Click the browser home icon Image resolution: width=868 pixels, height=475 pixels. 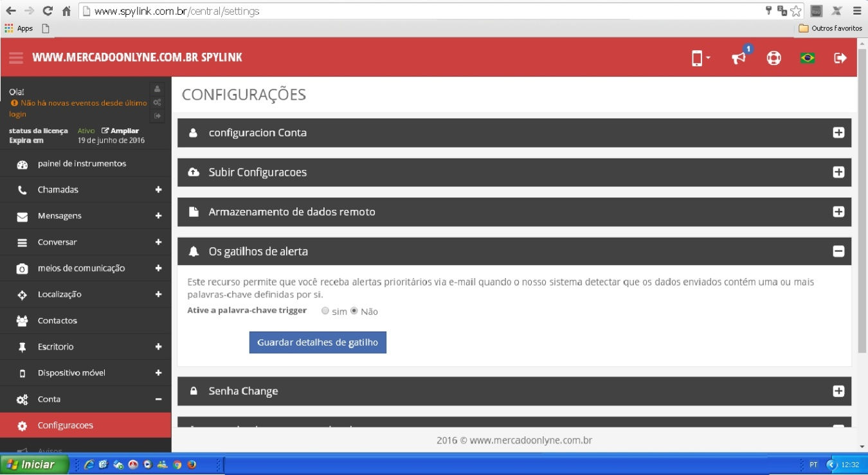(x=66, y=11)
